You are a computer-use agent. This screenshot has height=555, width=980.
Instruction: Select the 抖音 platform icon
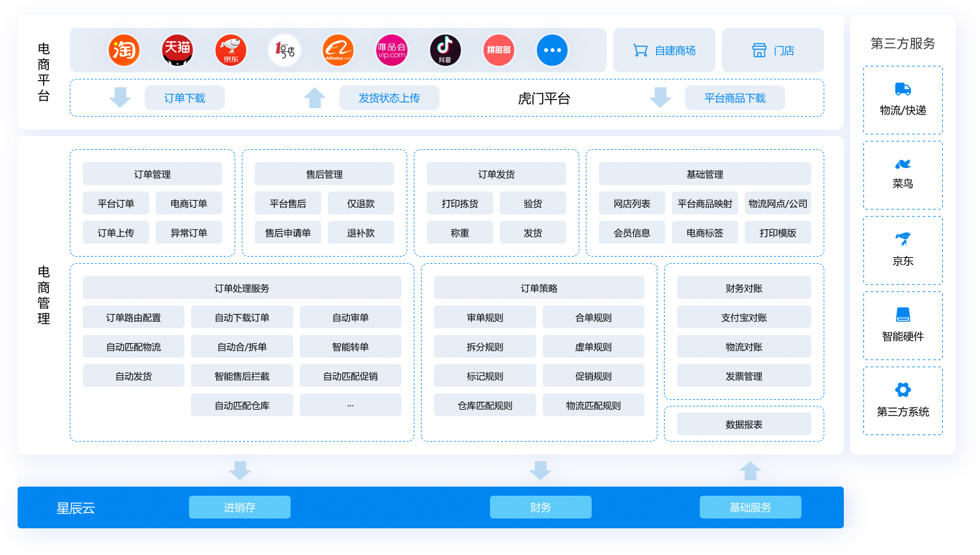coord(445,50)
